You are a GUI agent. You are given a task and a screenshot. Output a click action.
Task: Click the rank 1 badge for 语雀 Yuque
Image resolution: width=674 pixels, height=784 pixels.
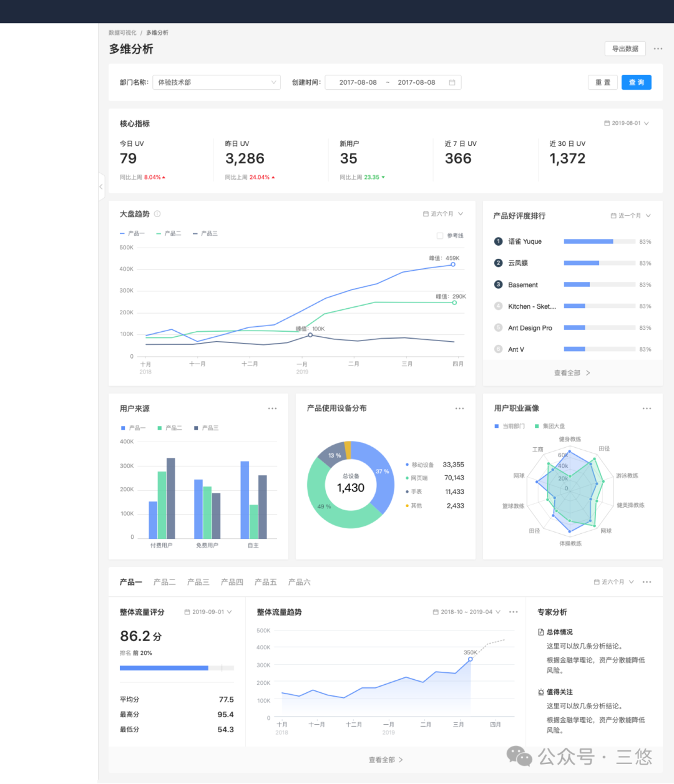pos(498,241)
